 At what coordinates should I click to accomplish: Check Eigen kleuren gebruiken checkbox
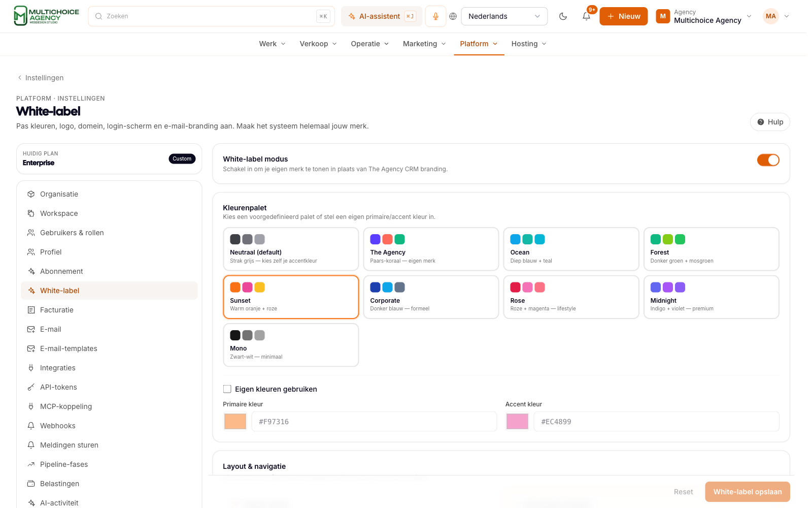(227, 389)
